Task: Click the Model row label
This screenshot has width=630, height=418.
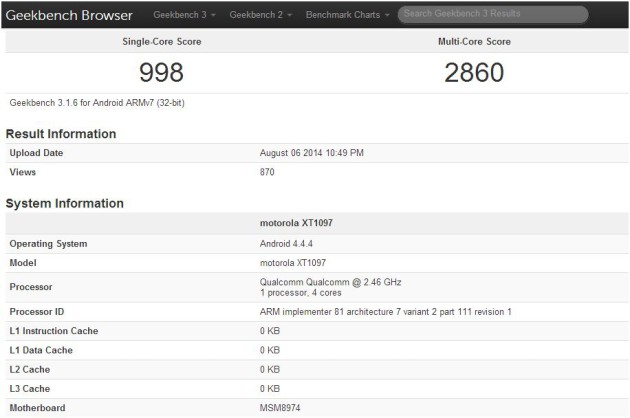Action: coord(23,263)
